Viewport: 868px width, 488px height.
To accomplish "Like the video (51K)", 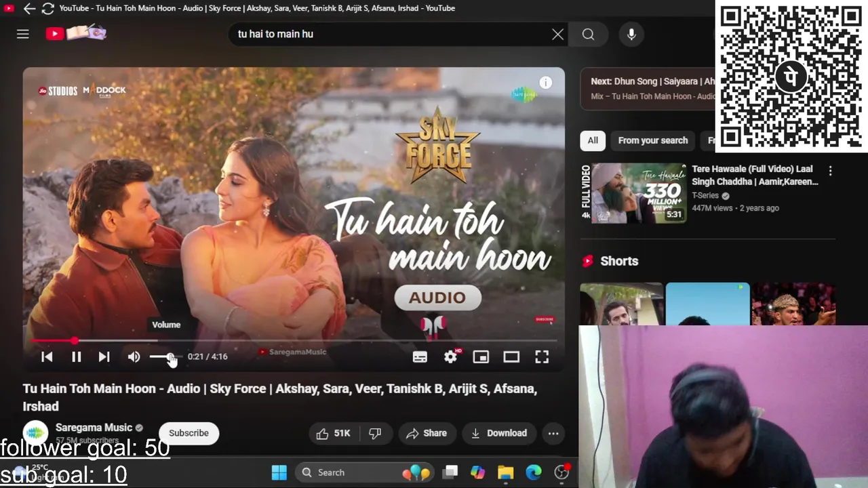I will [333, 433].
